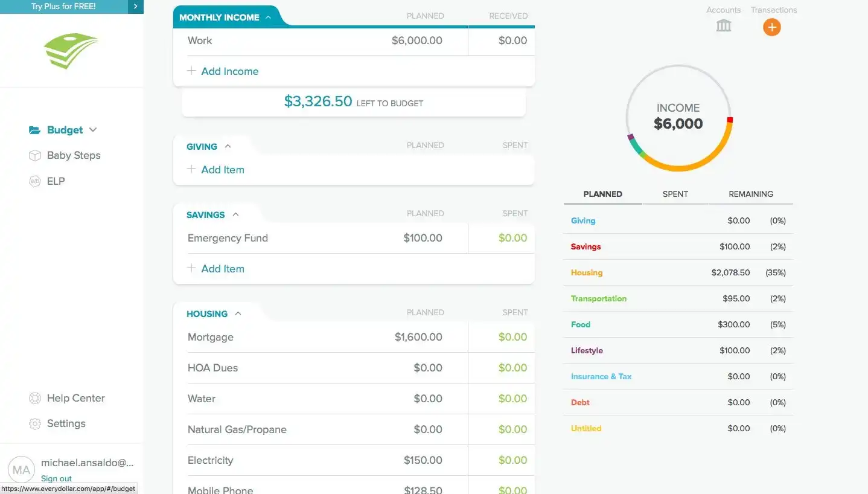
Task: Click the EveryDollar green logo
Action: [x=71, y=51]
